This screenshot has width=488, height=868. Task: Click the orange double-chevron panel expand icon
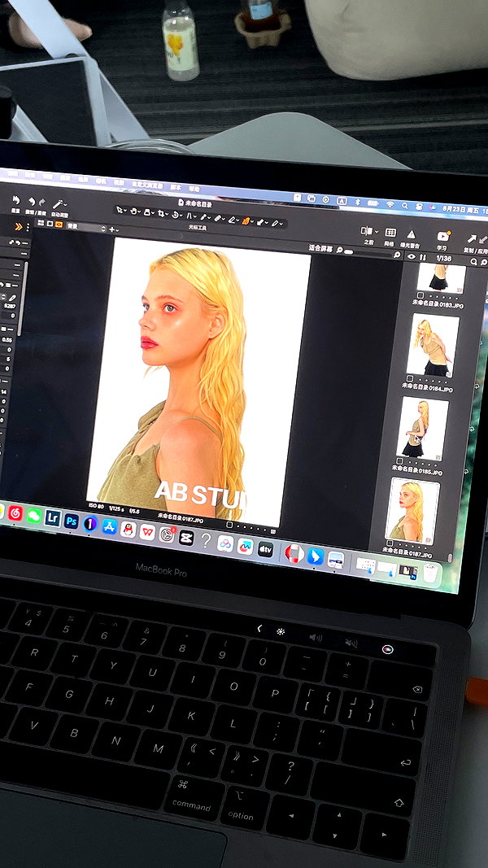pyautogui.click(x=18, y=226)
